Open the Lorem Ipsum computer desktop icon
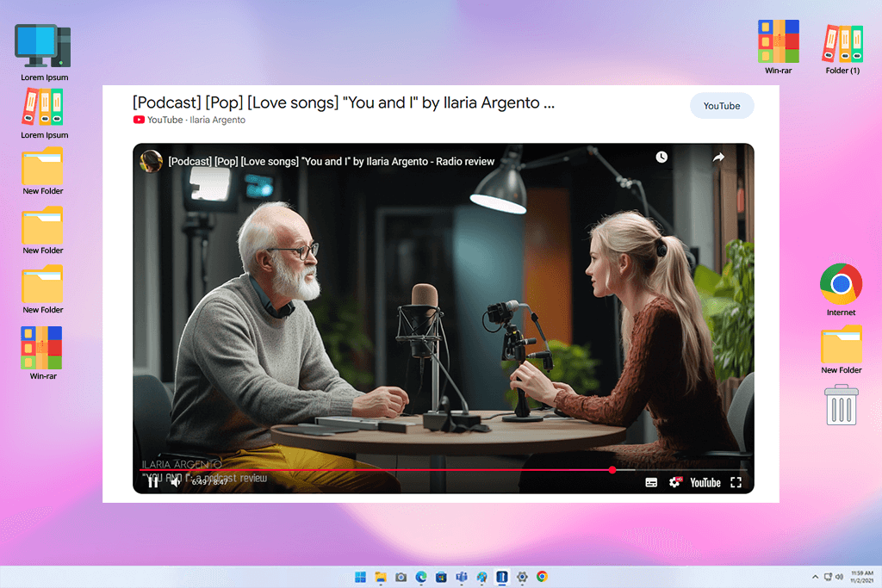 [44, 53]
